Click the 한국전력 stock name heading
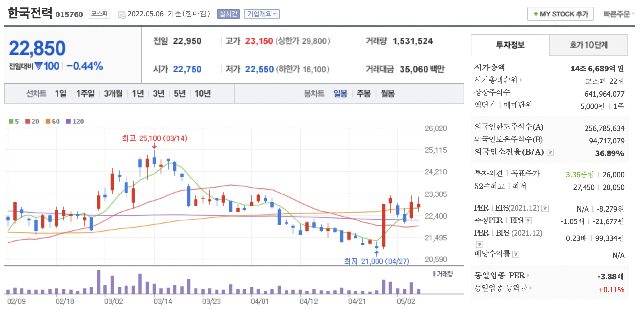The image size is (644, 310). [x=30, y=13]
